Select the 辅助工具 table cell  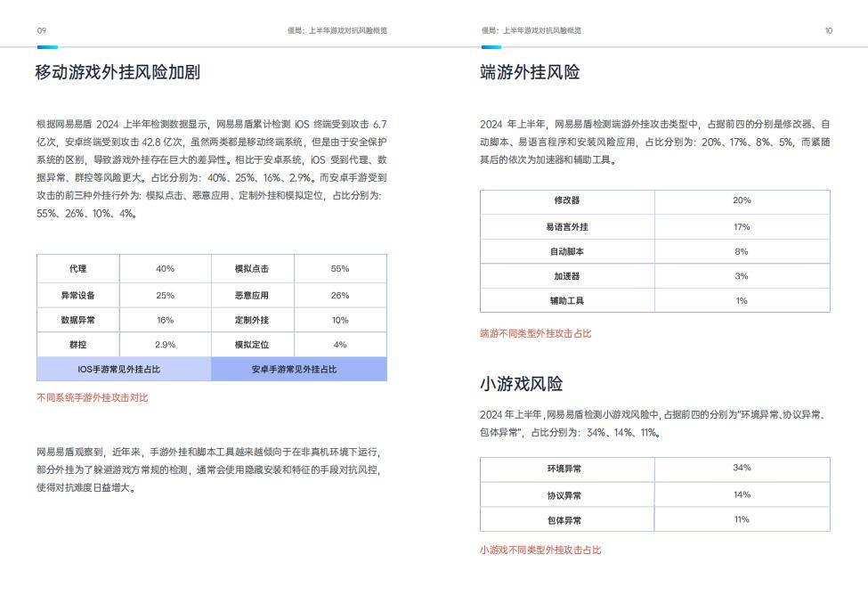(x=567, y=301)
